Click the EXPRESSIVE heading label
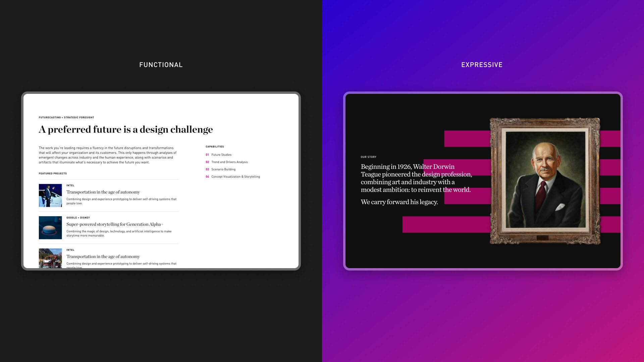 tap(482, 65)
